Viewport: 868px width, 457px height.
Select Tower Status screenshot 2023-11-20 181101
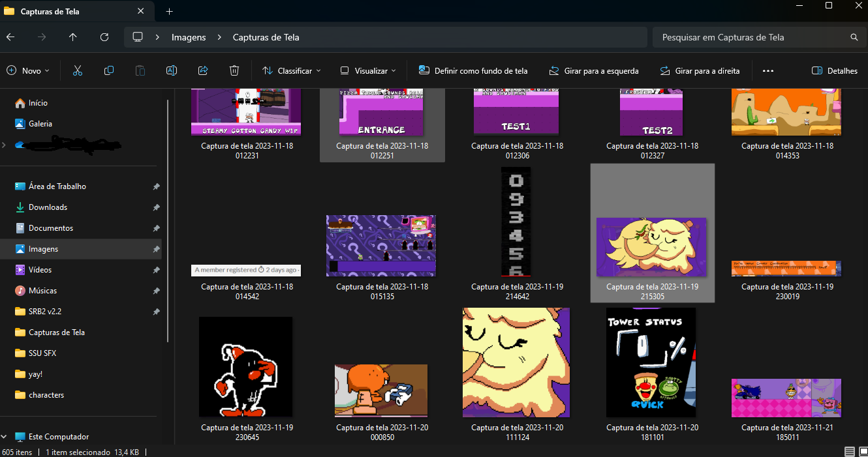[x=651, y=362]
